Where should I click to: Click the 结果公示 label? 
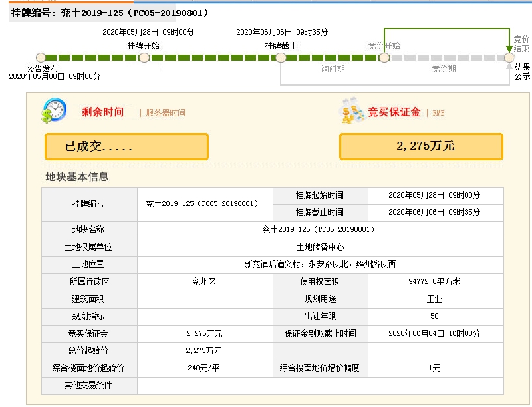point(522,71)
